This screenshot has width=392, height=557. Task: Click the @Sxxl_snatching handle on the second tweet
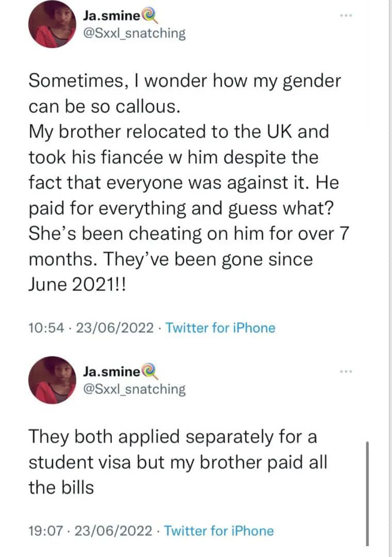coord(134,388)
